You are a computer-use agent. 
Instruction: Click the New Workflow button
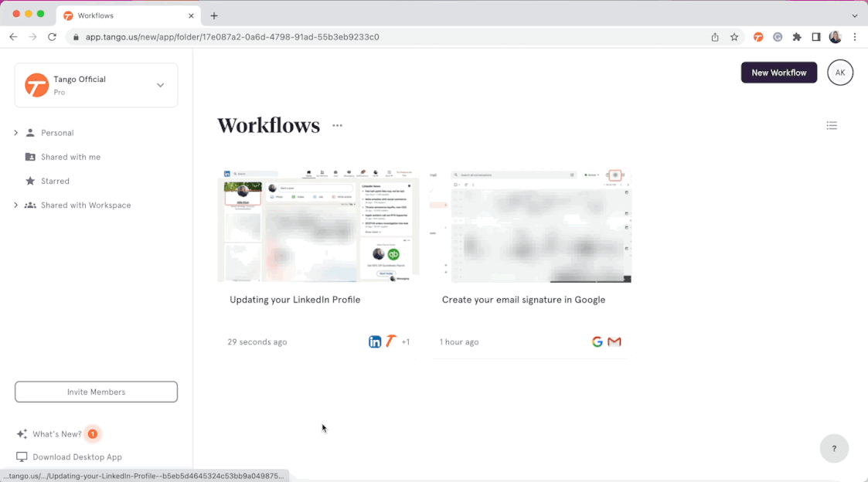779,73
